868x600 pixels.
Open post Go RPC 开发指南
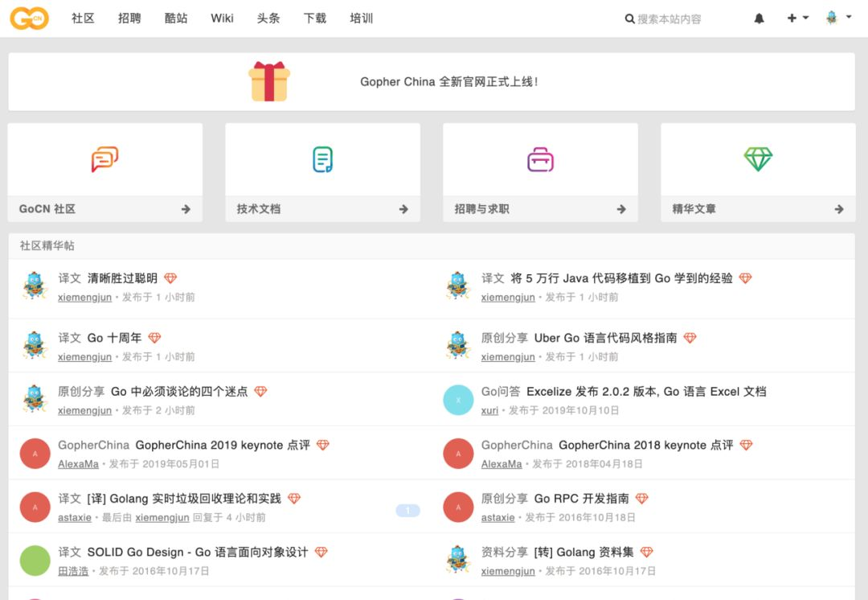coord(581,499)
